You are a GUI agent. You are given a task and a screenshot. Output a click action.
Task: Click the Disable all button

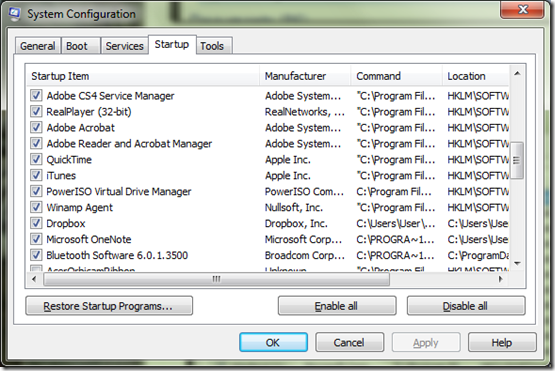(466, 306)
